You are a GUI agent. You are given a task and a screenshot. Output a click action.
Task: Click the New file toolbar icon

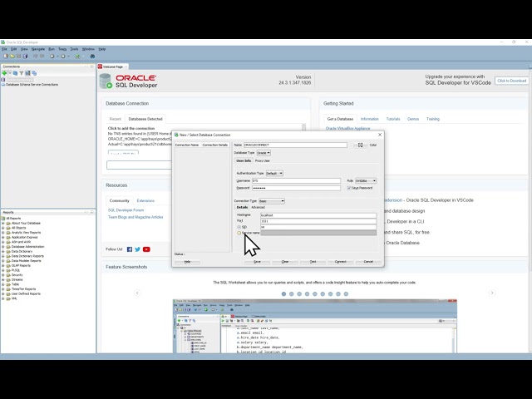pos(6,57)
